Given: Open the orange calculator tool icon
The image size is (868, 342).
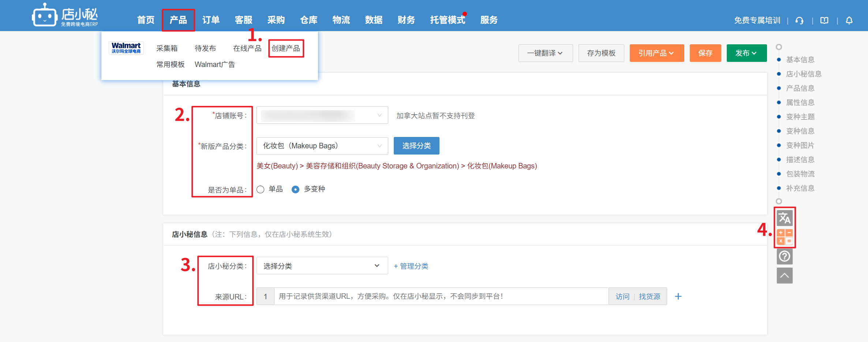Looking at the screenshot, I should [785, 237].
